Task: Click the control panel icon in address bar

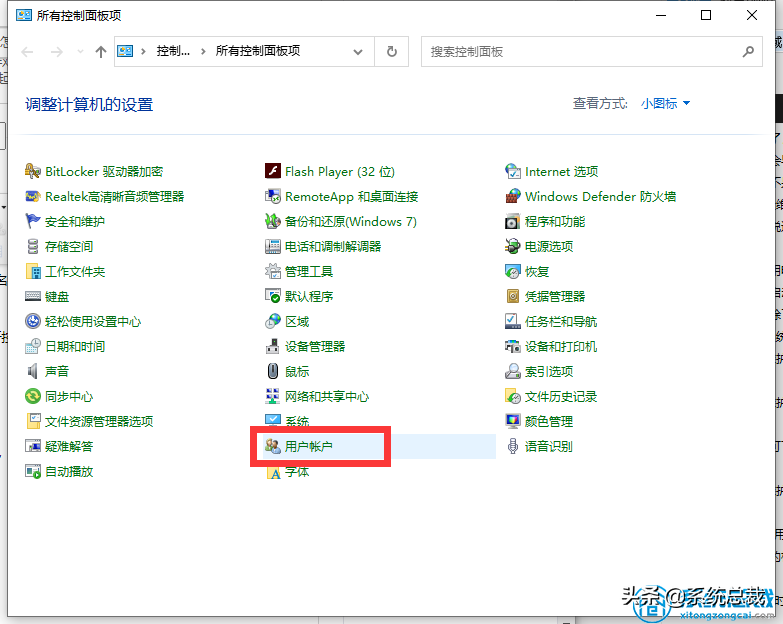Action: [x=125, y=51]
